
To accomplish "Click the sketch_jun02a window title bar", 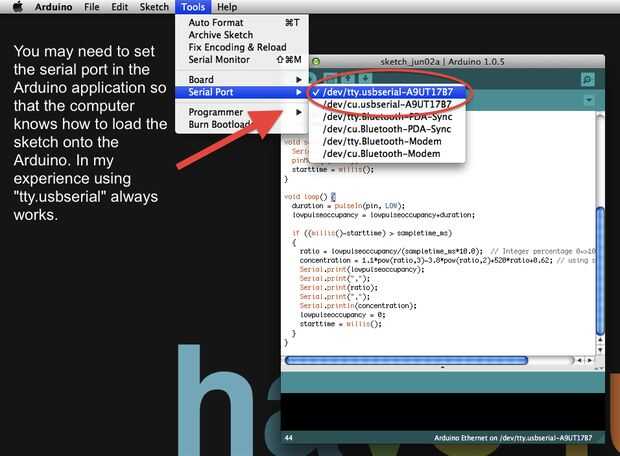I will 442,62.
